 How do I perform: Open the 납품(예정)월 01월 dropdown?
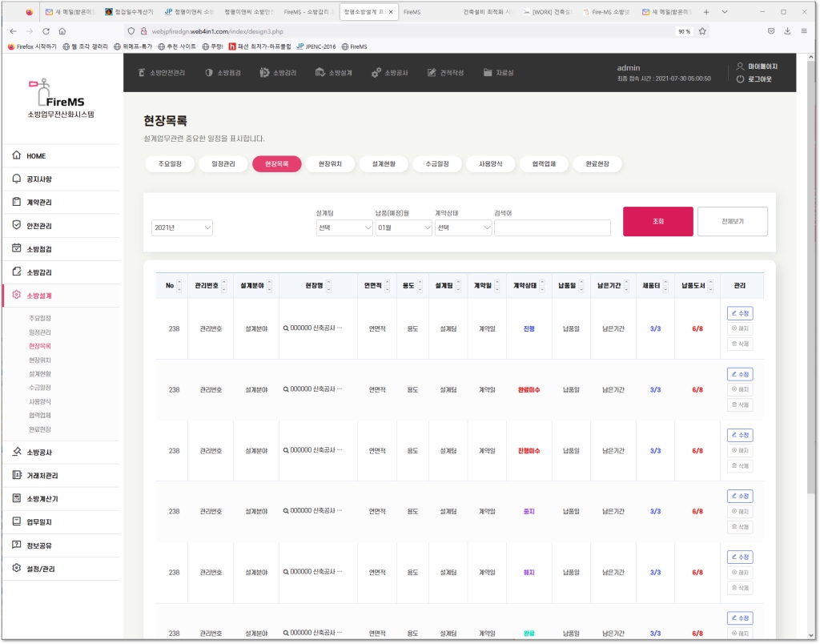pos(404,228)
